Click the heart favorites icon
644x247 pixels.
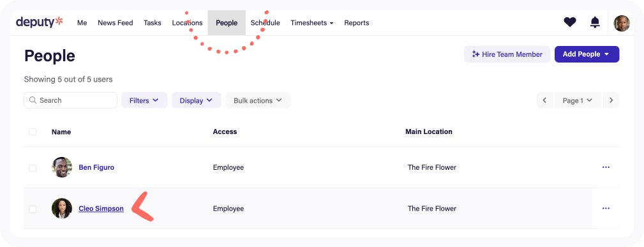pos(570,22)
